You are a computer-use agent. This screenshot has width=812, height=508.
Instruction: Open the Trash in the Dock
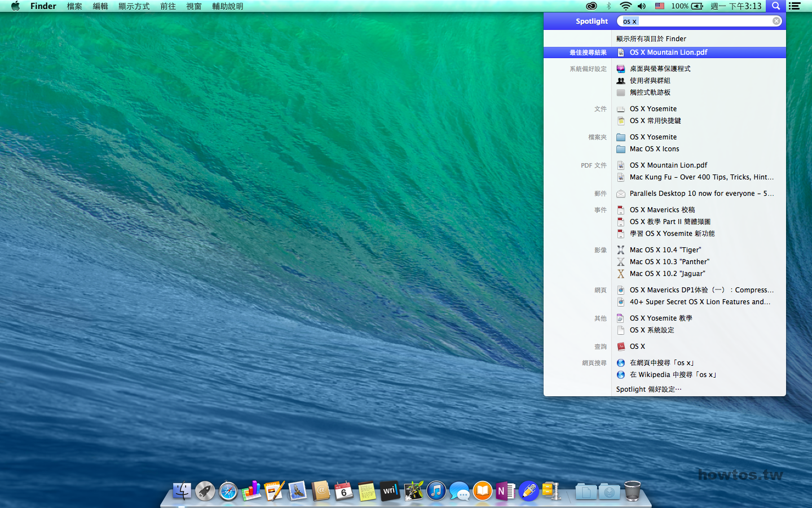pos(633,491)
